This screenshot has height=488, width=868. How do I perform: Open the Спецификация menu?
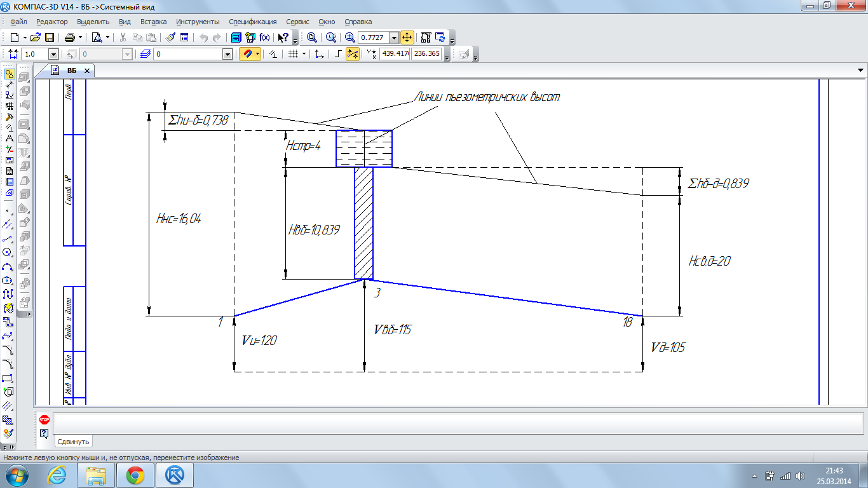click(x=253, y=22)
